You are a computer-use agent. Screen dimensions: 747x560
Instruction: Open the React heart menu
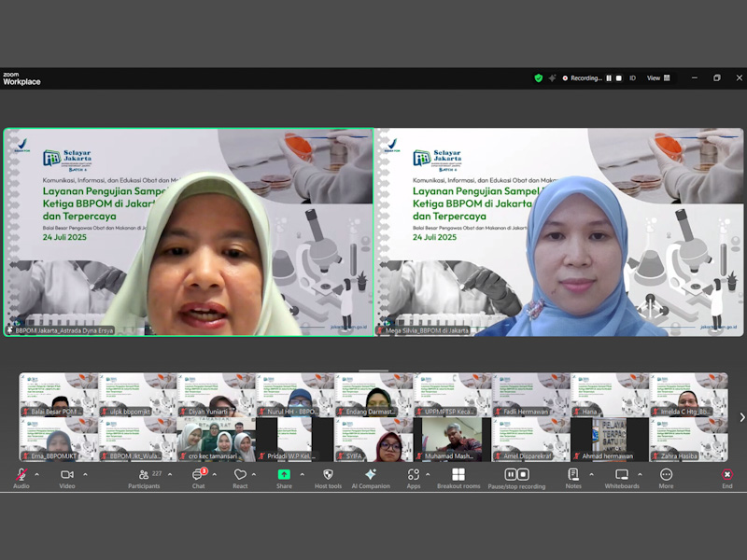[x=240, y=478]
